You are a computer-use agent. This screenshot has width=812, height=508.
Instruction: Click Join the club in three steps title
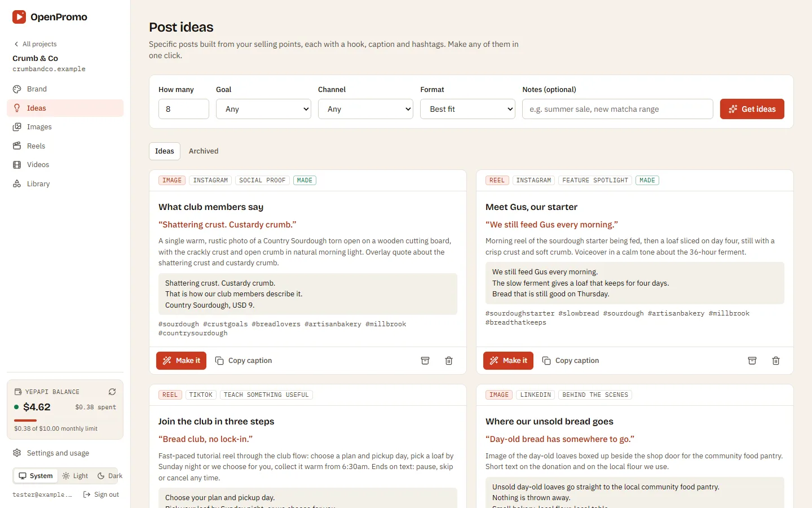click(216, 422)
